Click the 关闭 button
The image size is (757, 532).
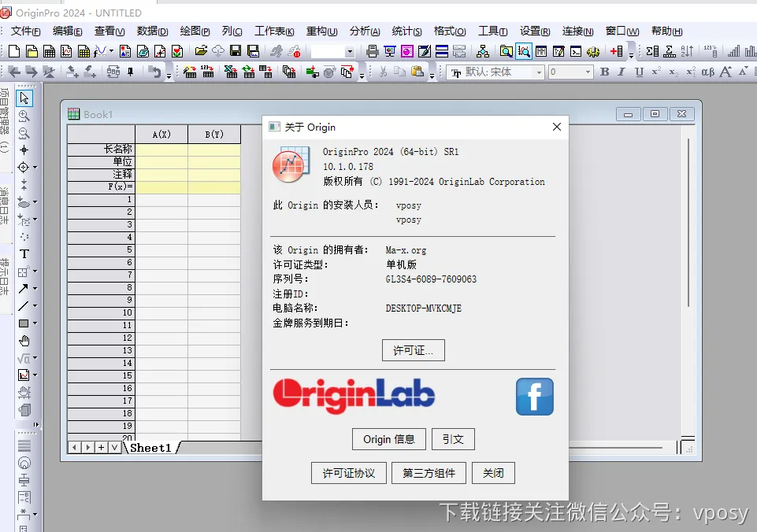coord(493,473)
